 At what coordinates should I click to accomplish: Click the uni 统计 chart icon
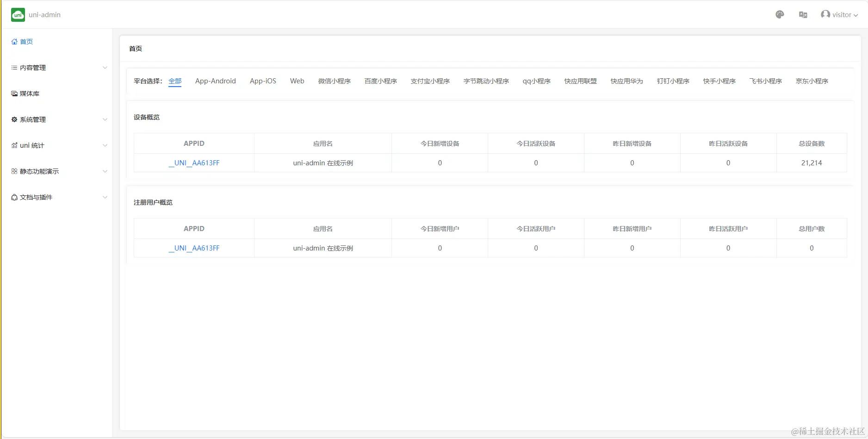[14, 145]
